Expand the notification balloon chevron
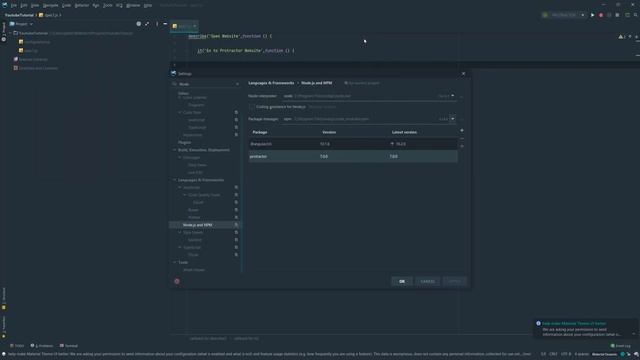640x360 pixels. pos(634,334)
